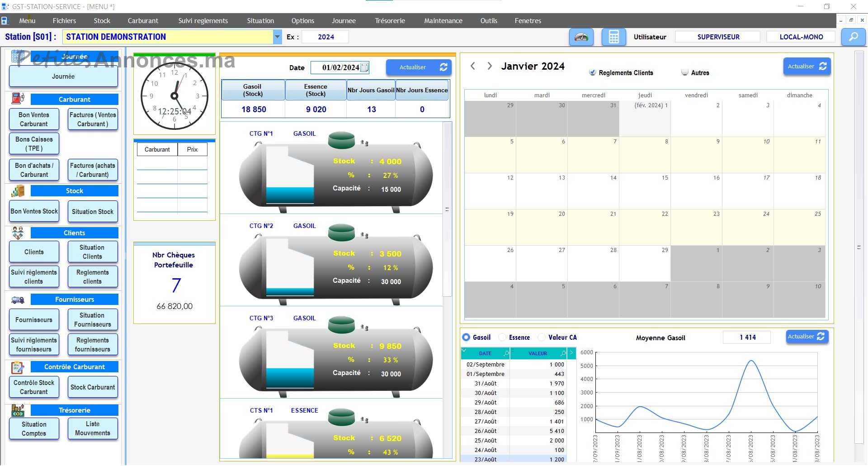Open the data table options corner arrow
The height and width of the screenshot is (466, 868).
pos(464,351)
